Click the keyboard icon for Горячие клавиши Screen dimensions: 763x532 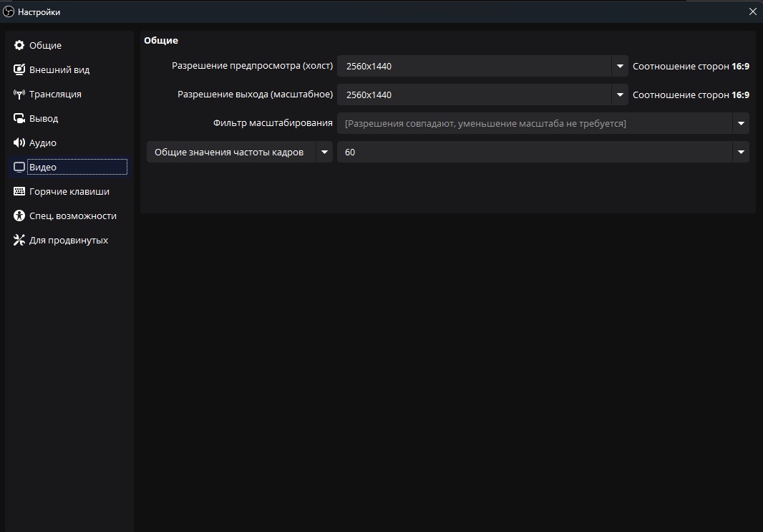[19, 191]
